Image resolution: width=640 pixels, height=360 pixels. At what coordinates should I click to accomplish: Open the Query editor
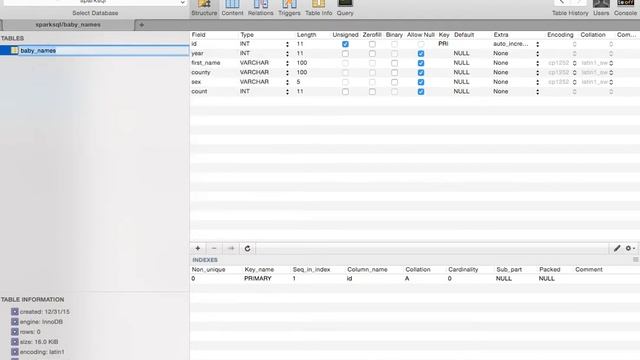coord(345,8)
